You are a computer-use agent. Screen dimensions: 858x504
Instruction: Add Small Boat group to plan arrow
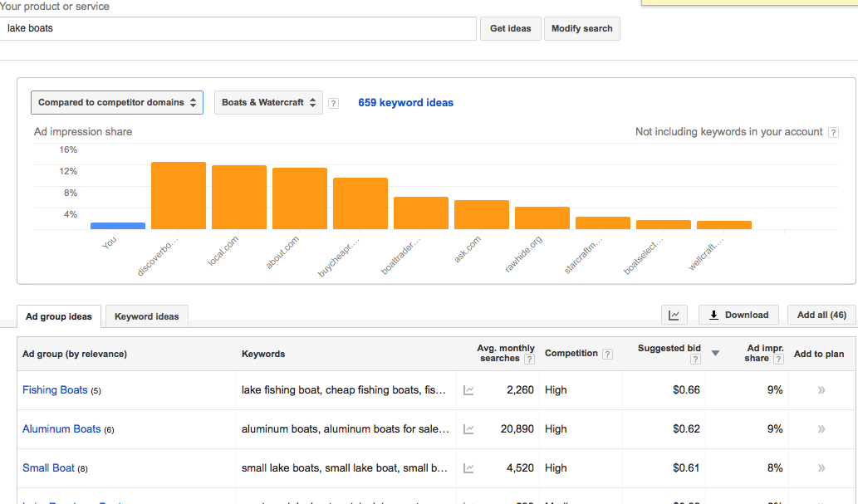(821, 468)
